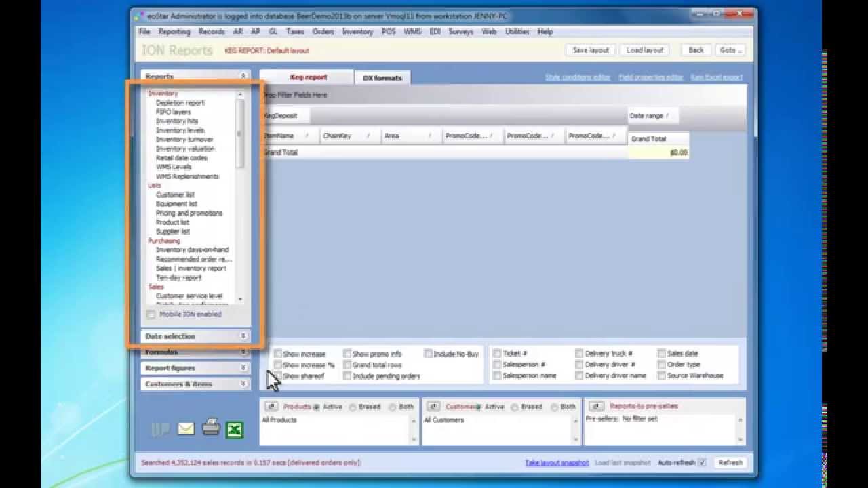
Task: Click the grayed map icon beside the envelope
Action: (x=160, y=429)
